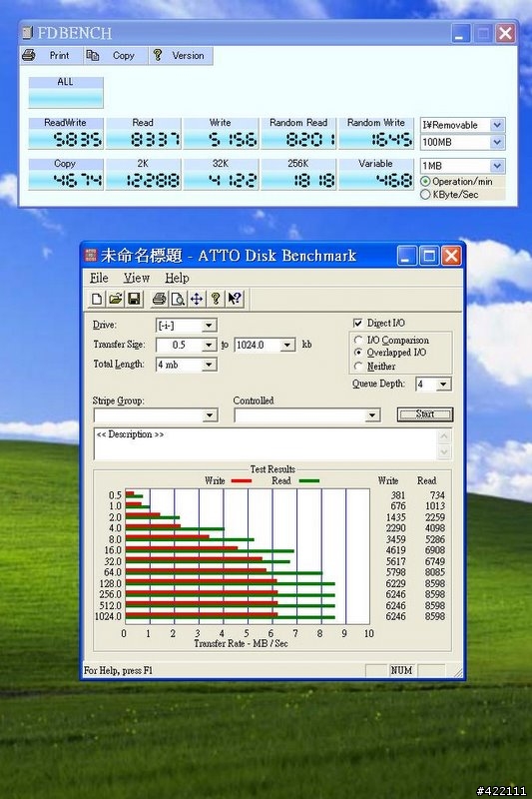Click the read value 8085 in results

click(x=435, y=572)
